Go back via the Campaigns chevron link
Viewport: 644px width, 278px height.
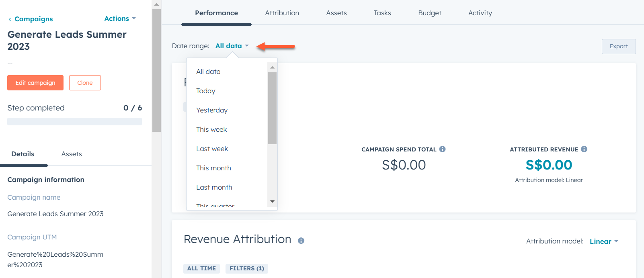pos(31,19)
